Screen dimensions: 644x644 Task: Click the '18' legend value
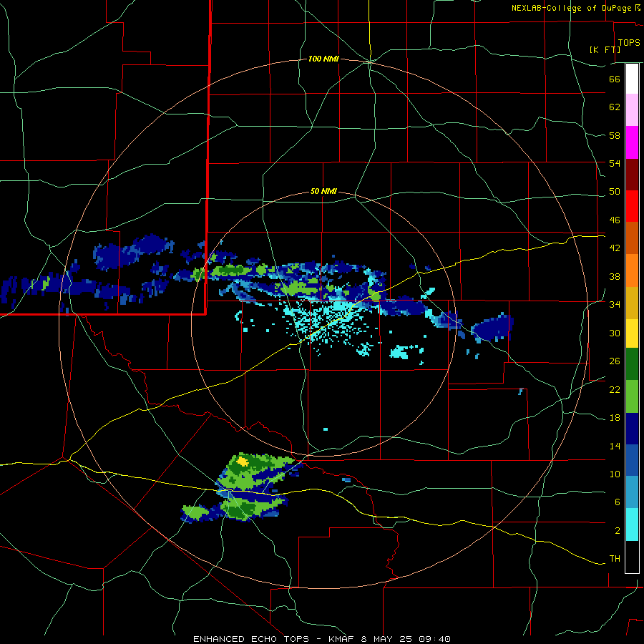point(615,418)
